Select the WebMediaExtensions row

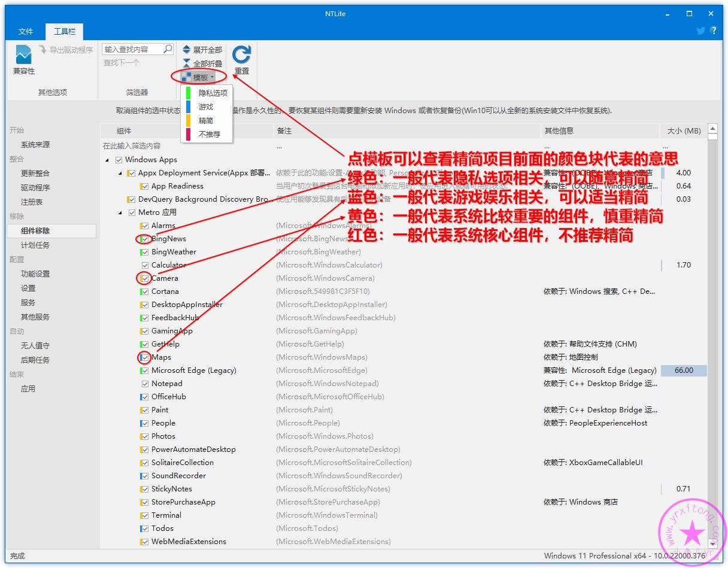pos(404,542)
